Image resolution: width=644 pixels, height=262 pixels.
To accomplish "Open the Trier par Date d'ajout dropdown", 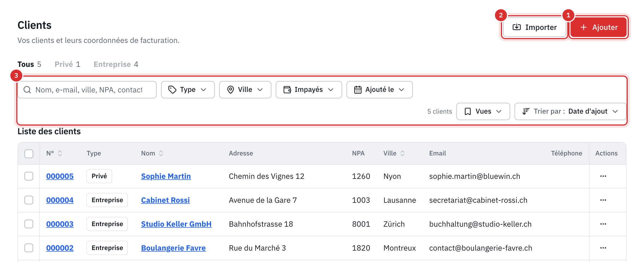I will tap(570, 111).
